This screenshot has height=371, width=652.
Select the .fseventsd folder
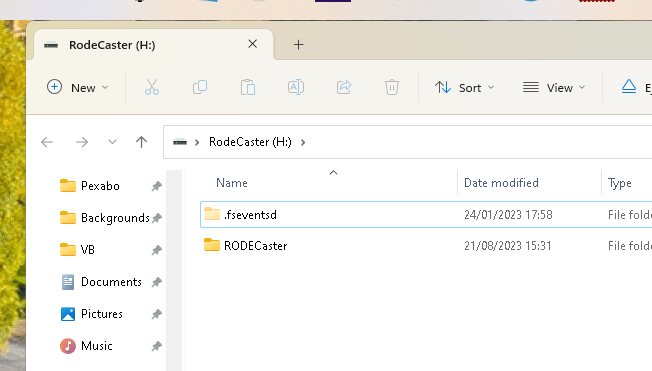click(426, 215)
